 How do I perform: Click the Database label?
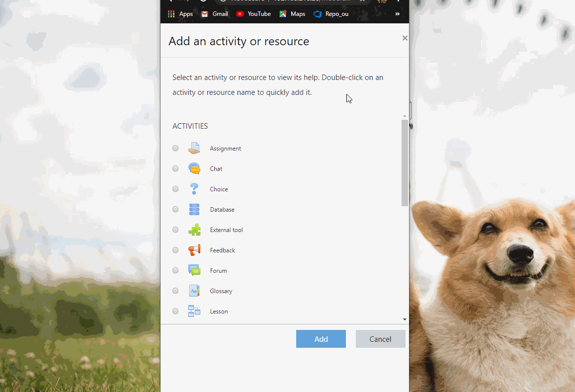pos(222,209)
